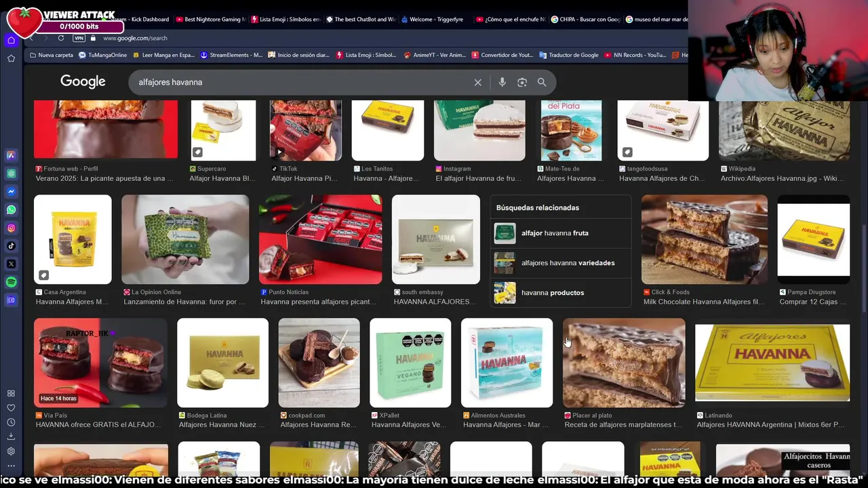
Task: Switch to the Lista Emoji tab
Action: coord(285,19)
